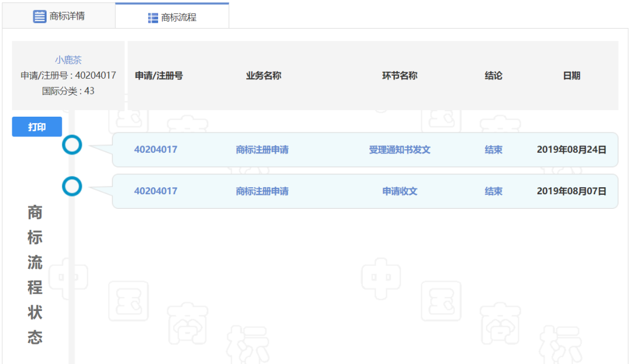The height and width of the screenshot is (364, 630).
Task: Click 结束 in the 受理通知书发文 row
Action: pos(494,150)
